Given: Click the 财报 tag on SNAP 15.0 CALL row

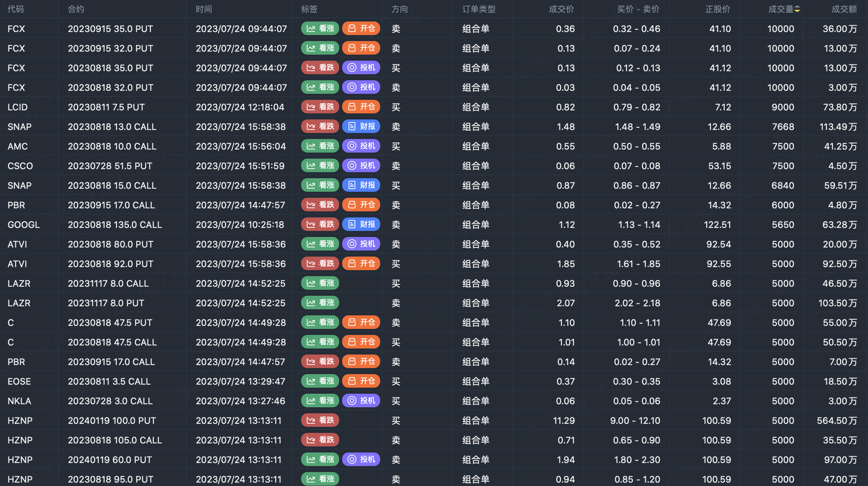Looking at the screenshot, I should click(x=361, y=185).
